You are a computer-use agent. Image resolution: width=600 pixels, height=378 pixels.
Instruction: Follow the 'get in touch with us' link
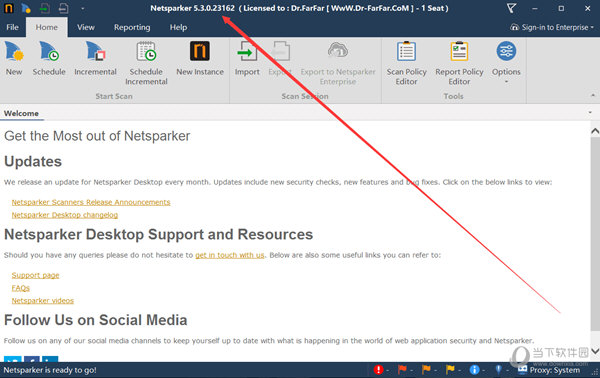coord(230,255)
